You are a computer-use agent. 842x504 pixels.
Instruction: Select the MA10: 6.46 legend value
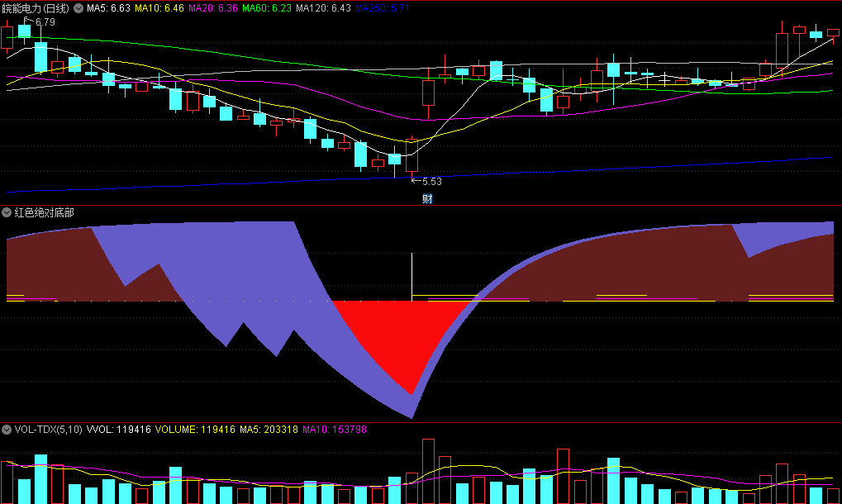click(x=159, y=8)
